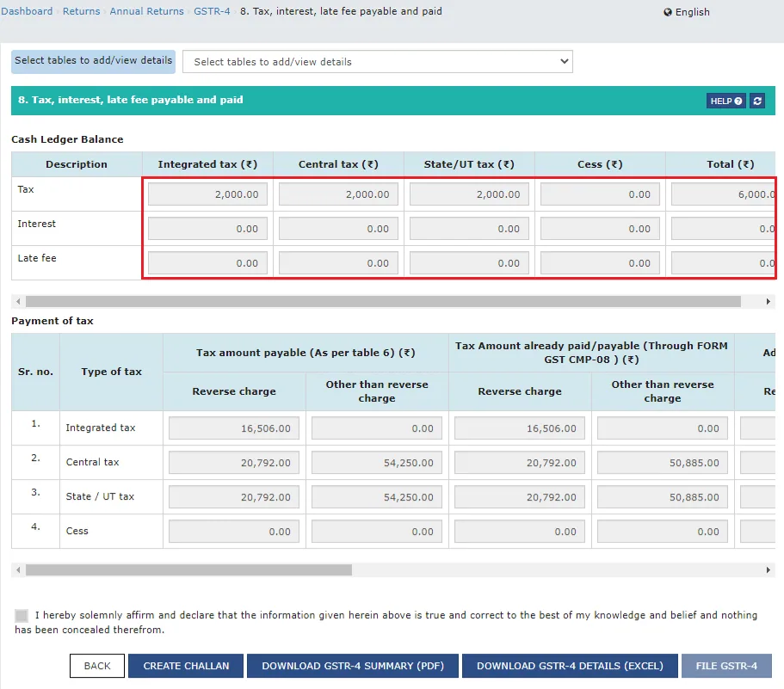The image size is (784, 689).
Task: Open the HELP button in header
Action: (726, 101)
